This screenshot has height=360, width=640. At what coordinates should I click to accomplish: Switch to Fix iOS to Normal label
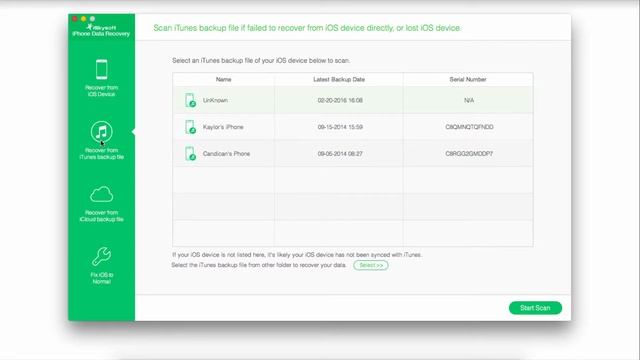[x=102, y=278]
